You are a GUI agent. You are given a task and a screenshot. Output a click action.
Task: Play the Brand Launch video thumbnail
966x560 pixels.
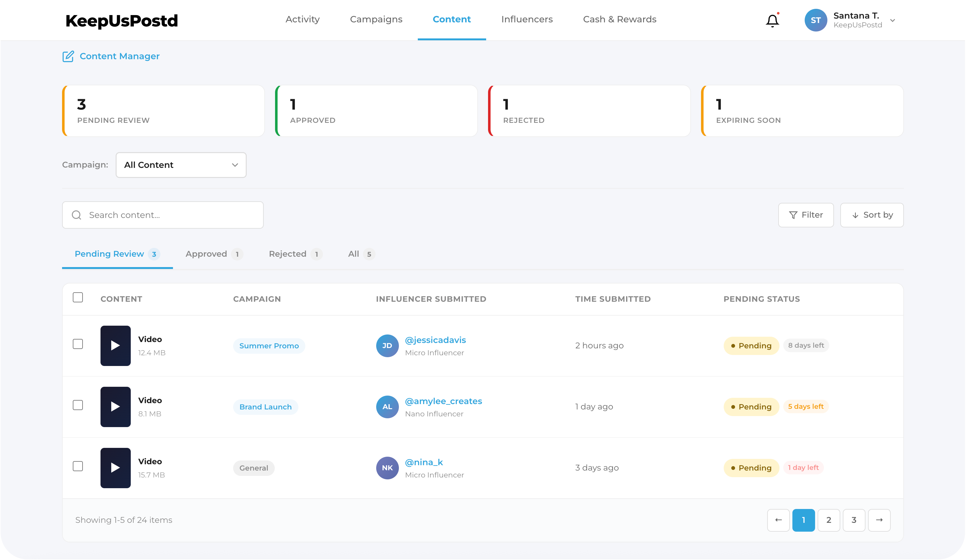tap(115, 406)
